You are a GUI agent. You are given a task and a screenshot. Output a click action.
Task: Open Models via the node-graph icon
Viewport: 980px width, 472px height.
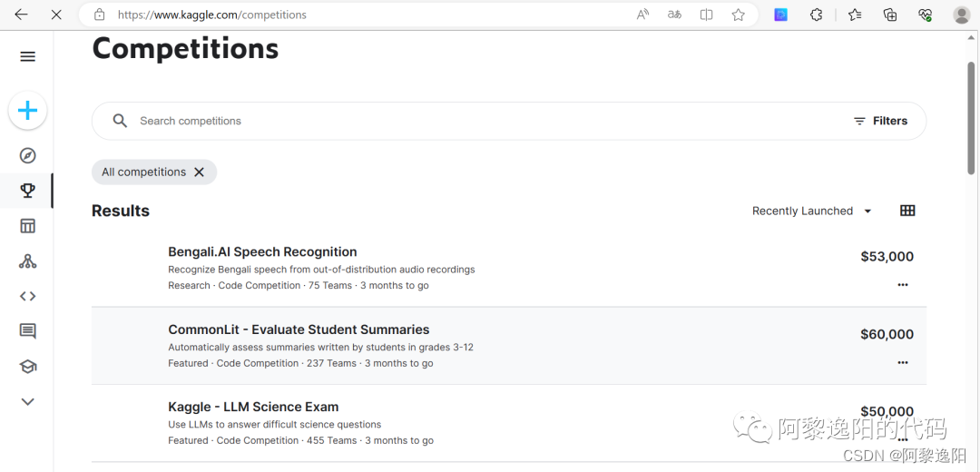pos(27,261)
